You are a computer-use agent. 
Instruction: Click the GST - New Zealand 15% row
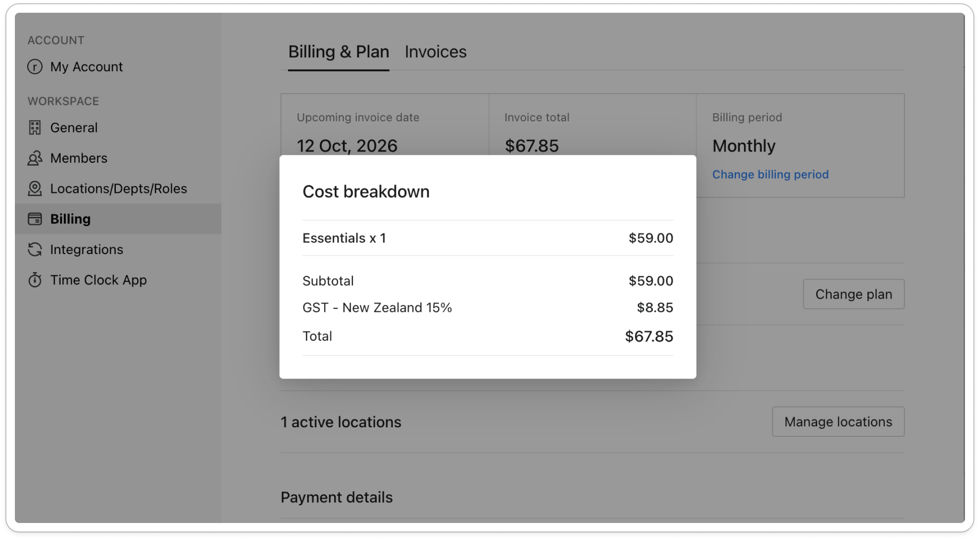click(x=488, y=308)
